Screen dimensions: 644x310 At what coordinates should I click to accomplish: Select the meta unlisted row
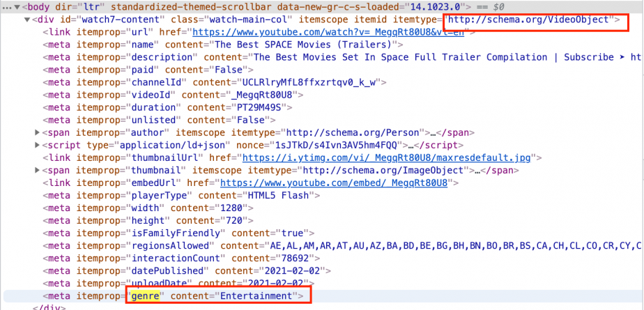tap(159, 120)
